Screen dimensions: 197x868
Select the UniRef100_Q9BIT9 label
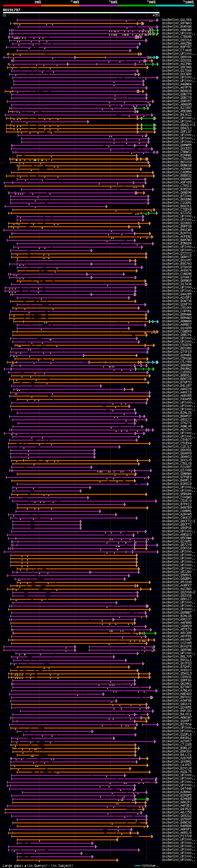pos(177,94)
